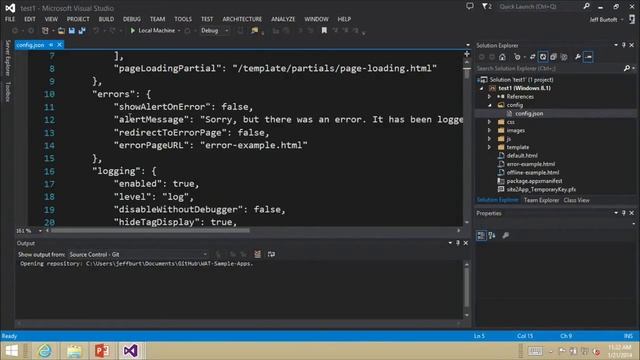The width and height of the screenshot is (640, 360).
Task: Click the editor horizontal scrollbar thumb
Action: 150,231
